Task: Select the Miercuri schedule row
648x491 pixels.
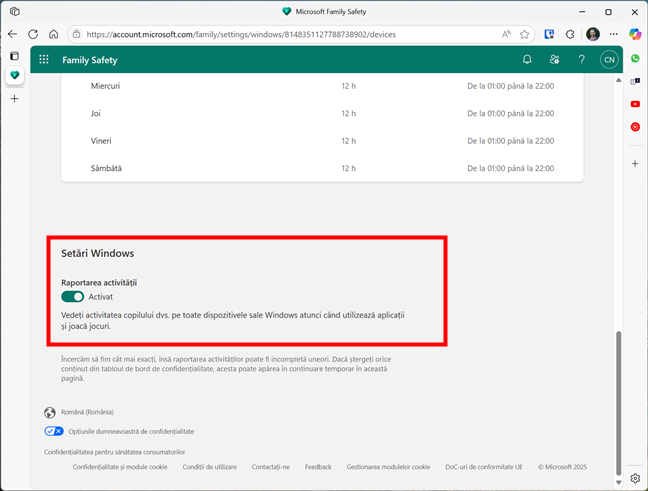Action: tap(322, 86)
